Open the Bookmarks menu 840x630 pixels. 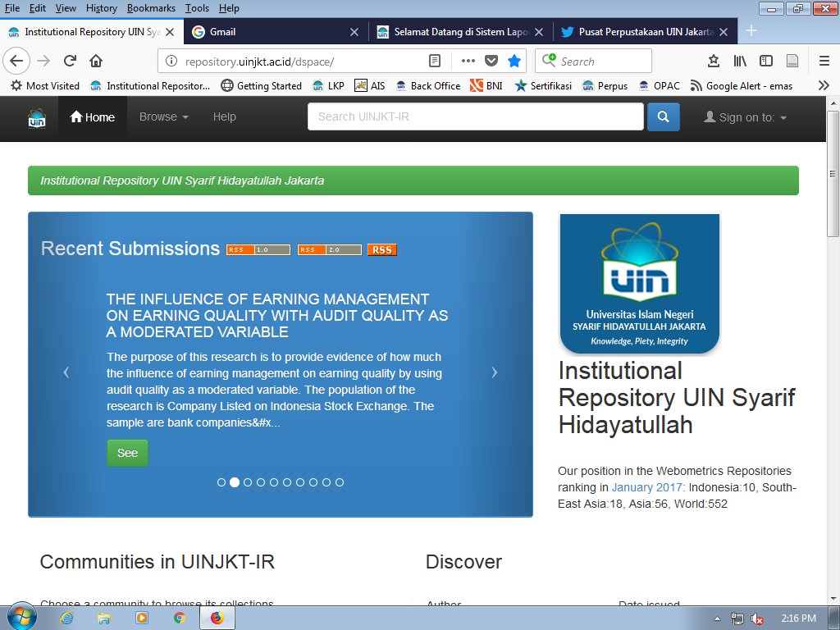(x=151, y=8)
